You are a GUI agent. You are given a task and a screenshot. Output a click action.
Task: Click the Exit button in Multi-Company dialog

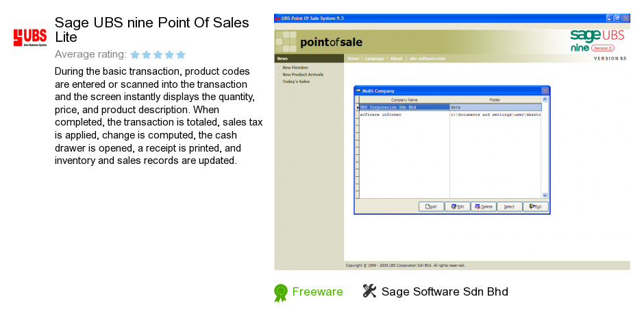536,206
